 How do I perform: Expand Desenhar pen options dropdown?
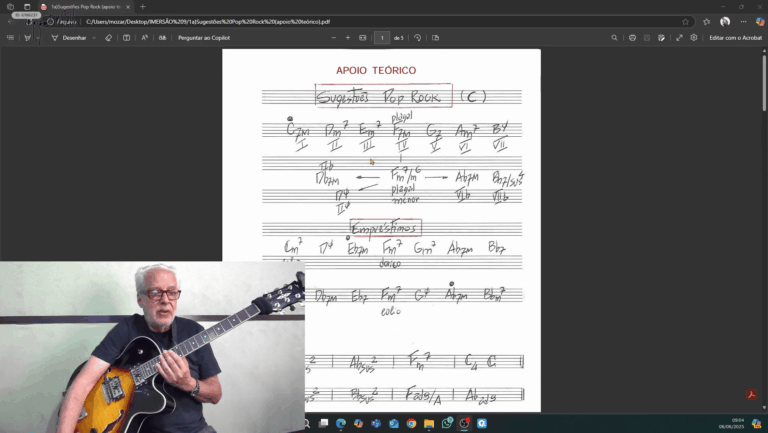pos(94,38)
